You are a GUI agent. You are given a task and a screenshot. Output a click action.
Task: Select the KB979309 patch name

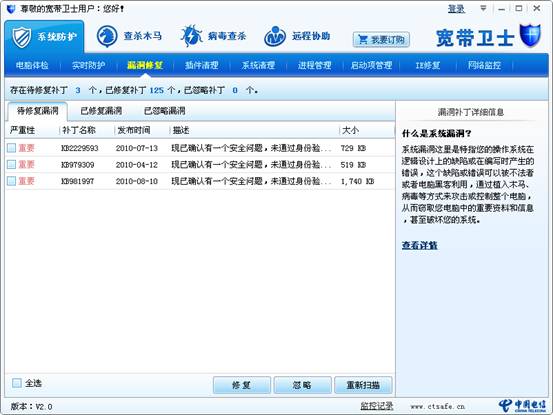click(78, 165)
